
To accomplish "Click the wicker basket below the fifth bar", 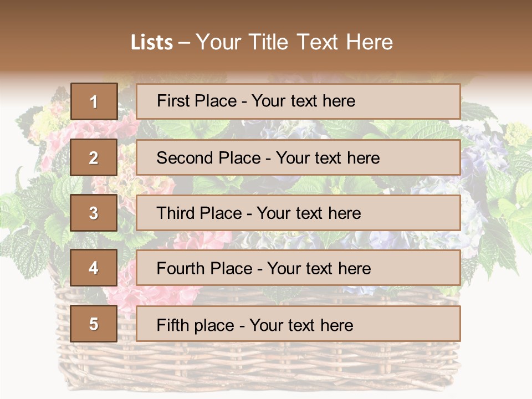I will tap(266, 366).
